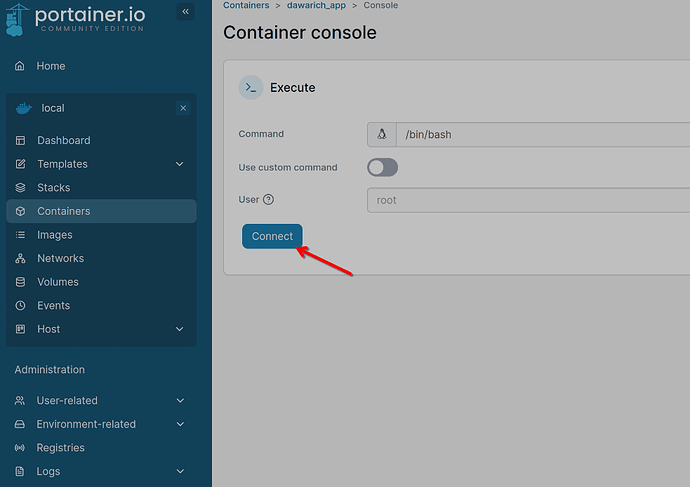Screen dimensions: 690x487
Task: Toggle the Use custom command switch
Action: coord(382,168)
